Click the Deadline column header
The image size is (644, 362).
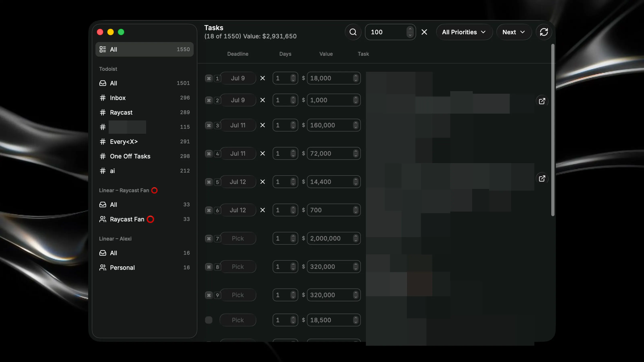[x=238, y=54]
